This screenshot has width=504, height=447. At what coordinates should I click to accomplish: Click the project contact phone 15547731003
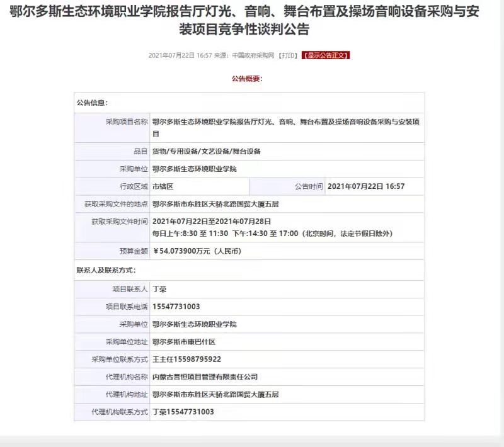coord(176,307)
